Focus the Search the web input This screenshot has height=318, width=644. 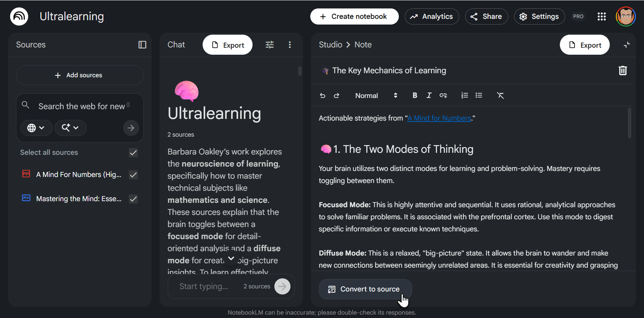pyautogui.click(x=82, y=106)
